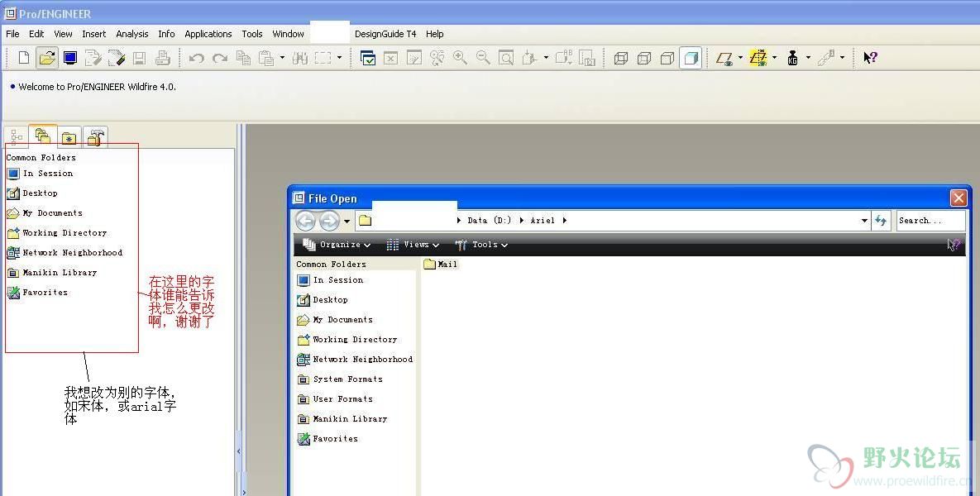Select the Mail folder
This screenshot has width=980, height=496.
[441, 265]
